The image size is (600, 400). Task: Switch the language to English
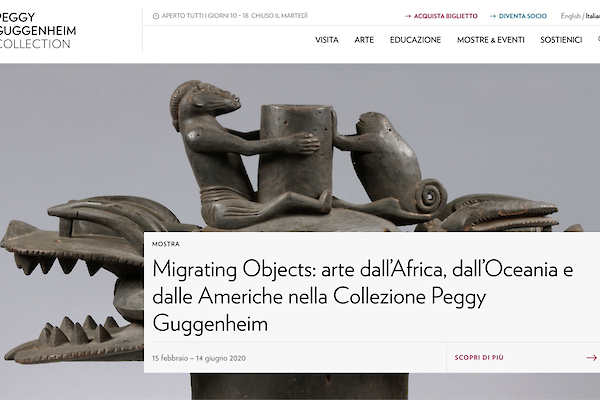coord(571,16)
